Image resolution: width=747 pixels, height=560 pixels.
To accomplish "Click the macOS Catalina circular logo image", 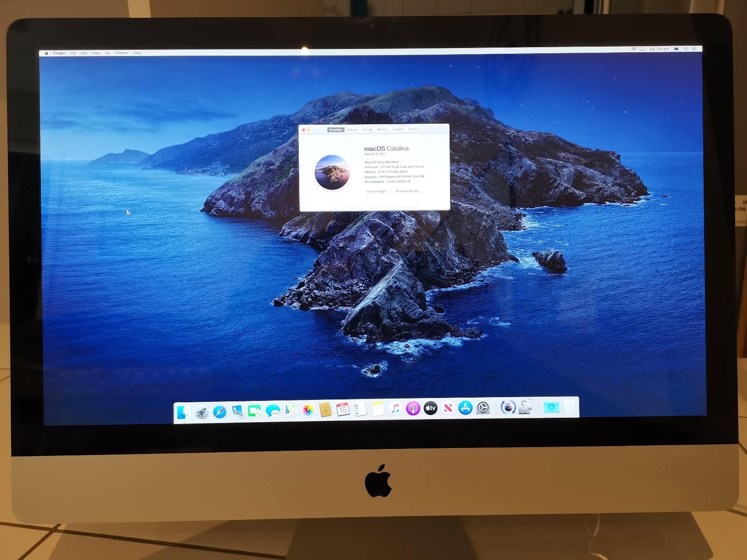I will click(x=332, y=173).
